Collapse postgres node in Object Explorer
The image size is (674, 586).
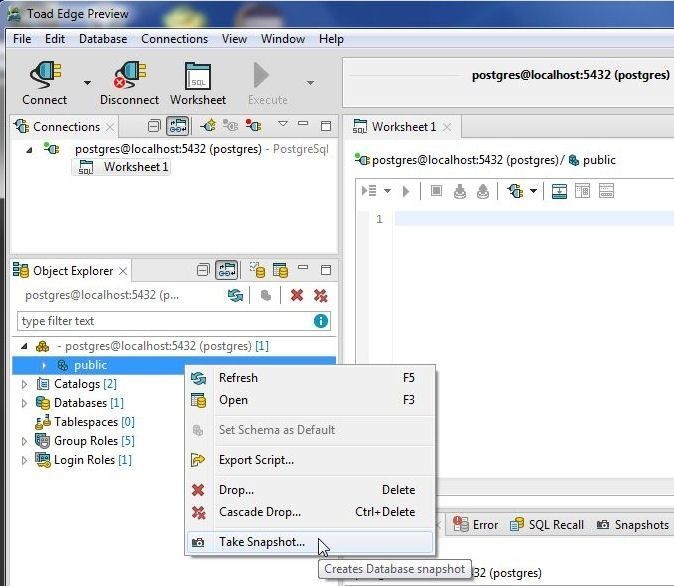tap(24, 346)
